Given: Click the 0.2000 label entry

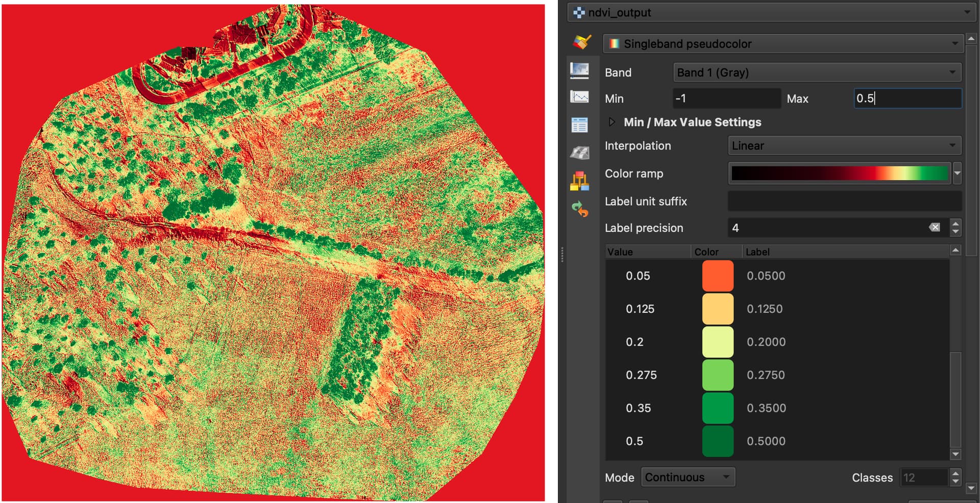Looking at the screenshot, I should tap(766, 342).
